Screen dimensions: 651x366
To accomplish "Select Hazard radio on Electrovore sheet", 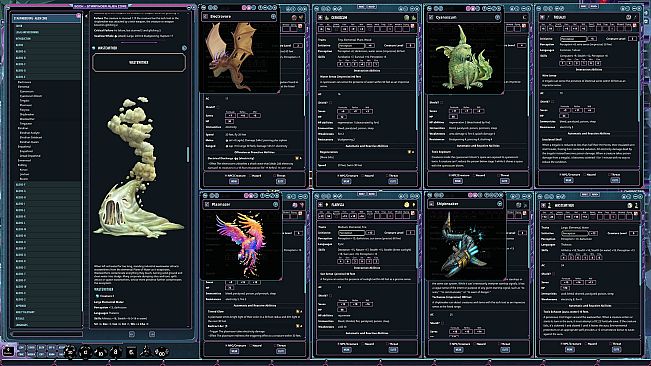I will coord(250,176).
